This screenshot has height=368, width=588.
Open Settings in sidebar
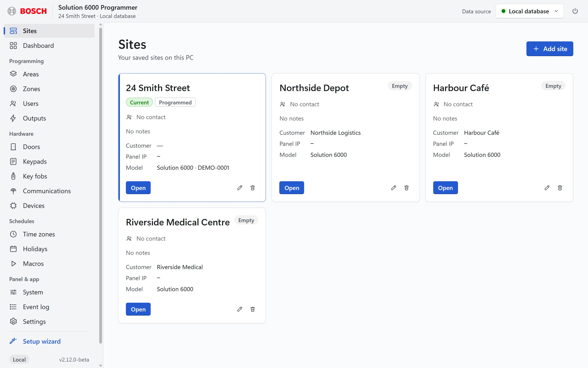tap(49, 322)
